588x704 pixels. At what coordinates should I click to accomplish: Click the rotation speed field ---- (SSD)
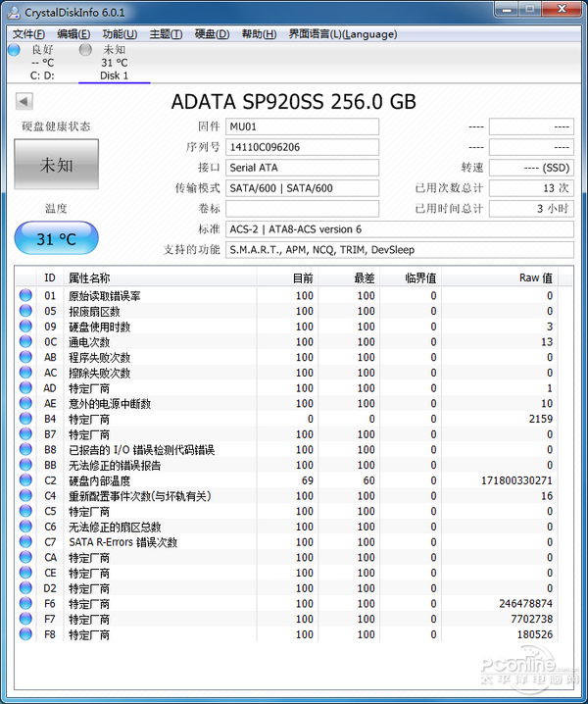[x=531, y=168]
